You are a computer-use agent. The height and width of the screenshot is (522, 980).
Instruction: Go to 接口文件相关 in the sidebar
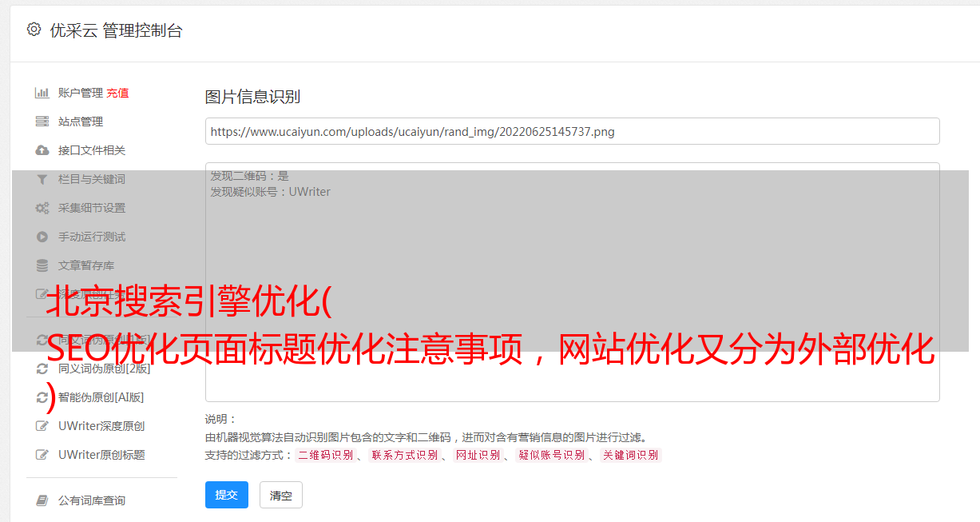click(x=92, y=150)
